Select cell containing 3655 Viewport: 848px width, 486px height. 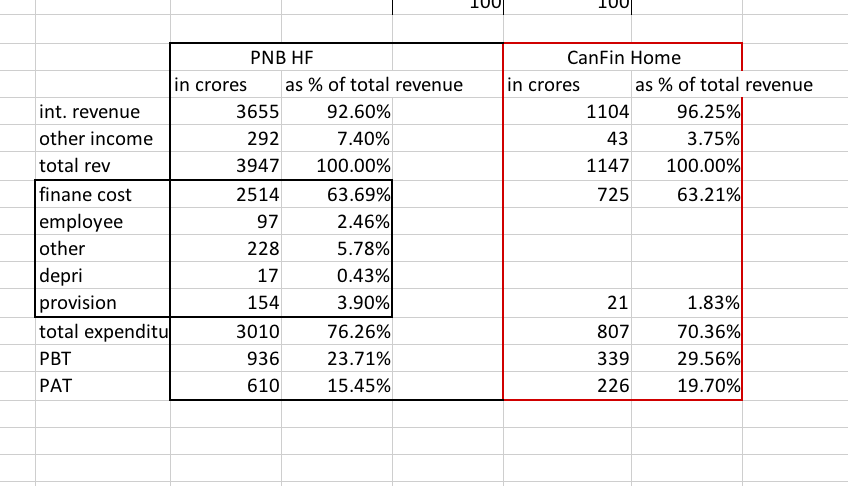point(226,112)
